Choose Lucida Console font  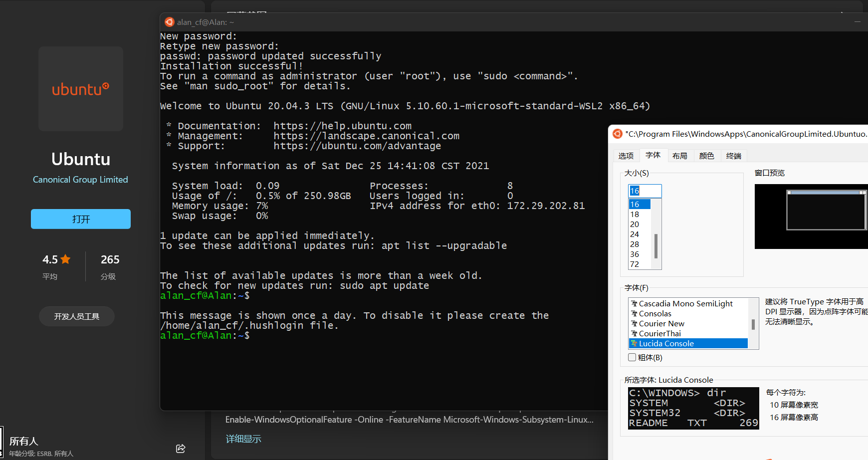[688, 343]
